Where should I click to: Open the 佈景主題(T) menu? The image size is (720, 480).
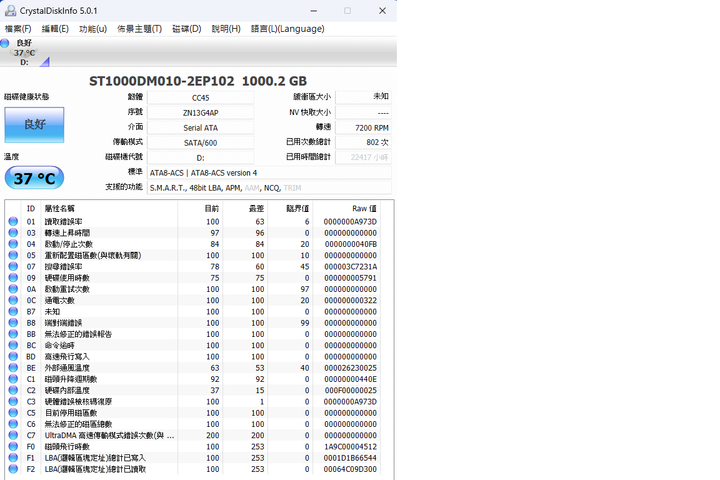[x=140, y=29]
